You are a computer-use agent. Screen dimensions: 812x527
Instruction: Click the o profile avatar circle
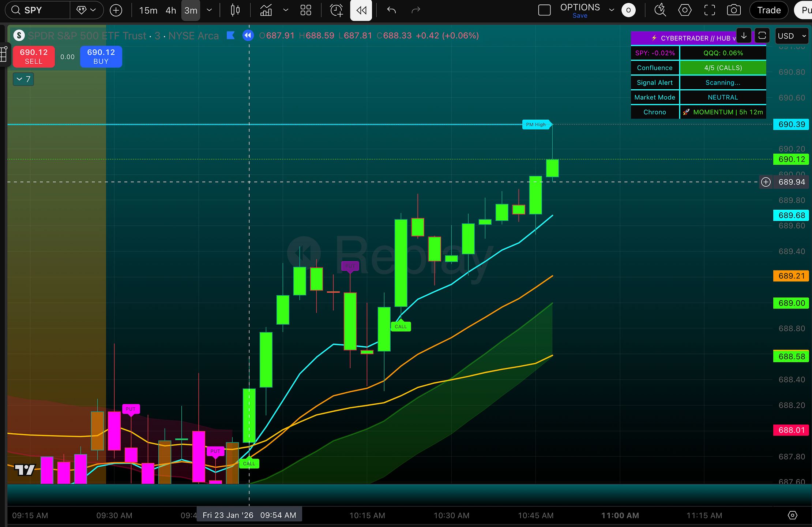(x=628, y=10)
